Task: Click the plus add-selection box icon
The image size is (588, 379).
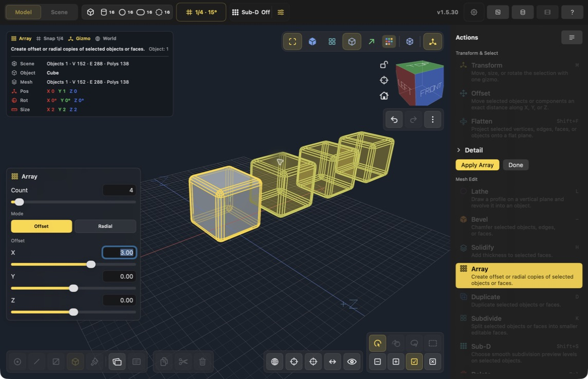Action: pos(396,362)
